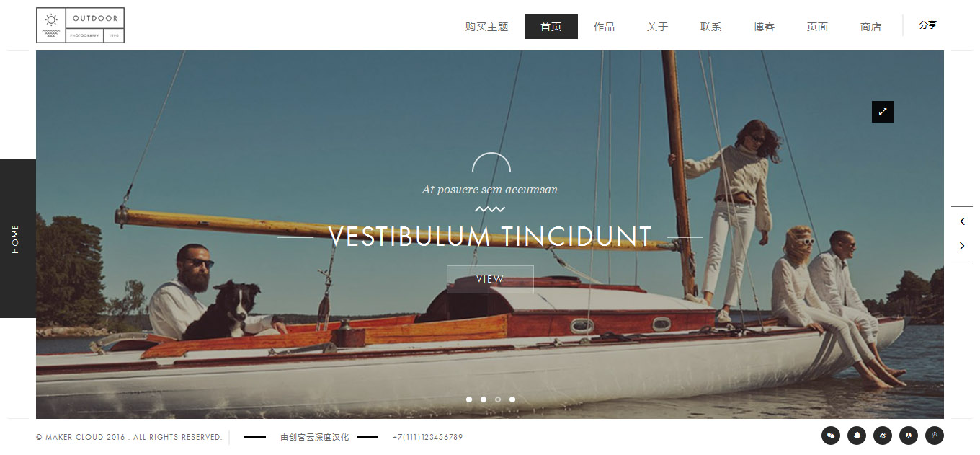Click the WeChat share icon in footer

click(831, 436)
